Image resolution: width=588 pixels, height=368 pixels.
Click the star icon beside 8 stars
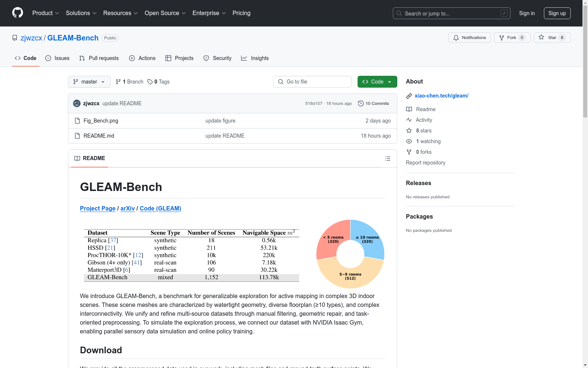pos(409,131)
